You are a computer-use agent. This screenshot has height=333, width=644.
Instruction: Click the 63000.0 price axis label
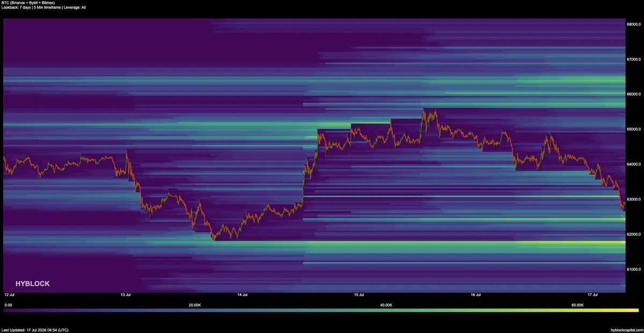(x=633, y=199)
